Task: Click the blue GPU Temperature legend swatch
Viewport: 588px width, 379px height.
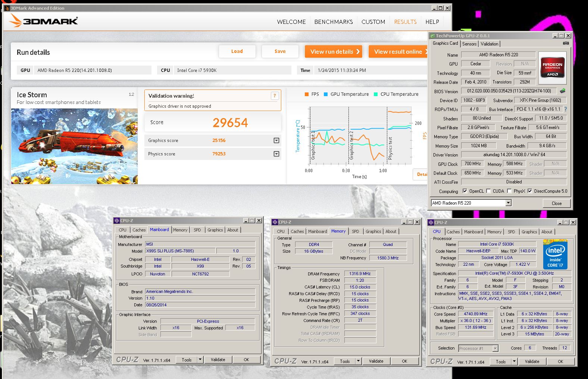Action: 326,94
